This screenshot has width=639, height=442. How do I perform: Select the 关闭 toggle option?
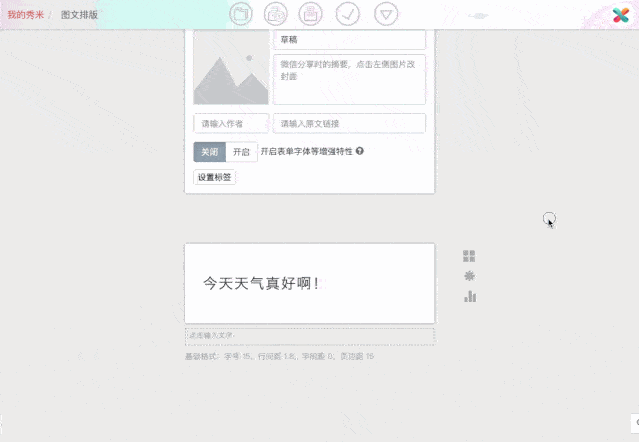[209, 152]
